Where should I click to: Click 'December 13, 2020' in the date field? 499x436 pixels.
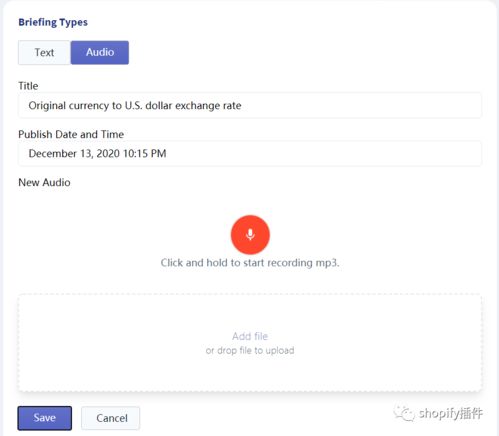74,153
